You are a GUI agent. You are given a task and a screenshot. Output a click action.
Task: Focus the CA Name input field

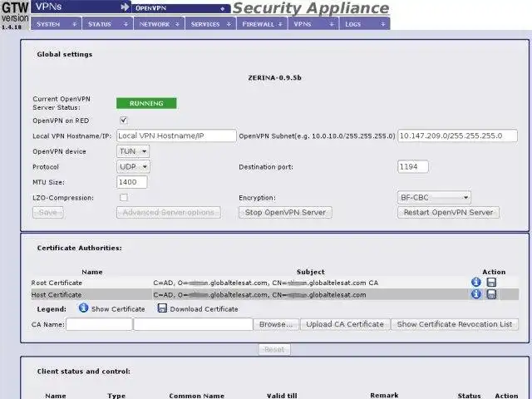coord(99,324)
